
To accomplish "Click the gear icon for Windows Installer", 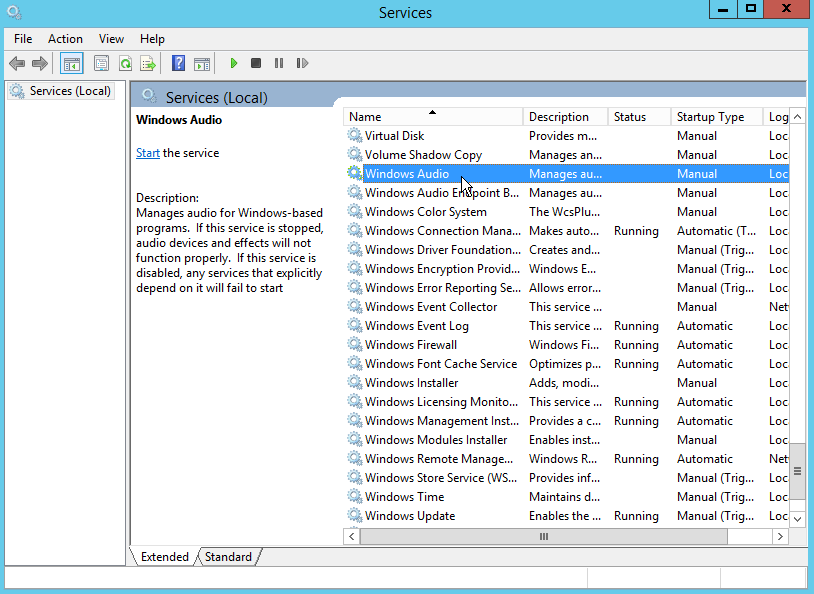I will [355, 383].
